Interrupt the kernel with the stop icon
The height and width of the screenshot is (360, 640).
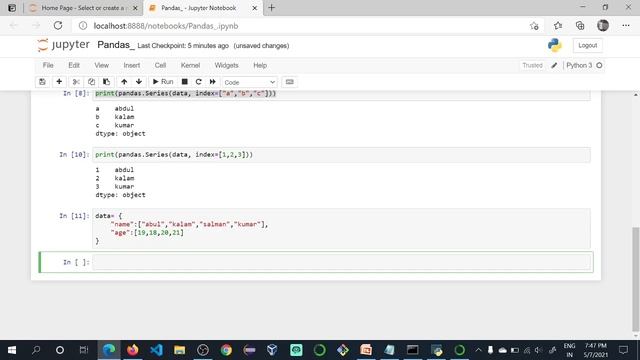pos(184,82)
